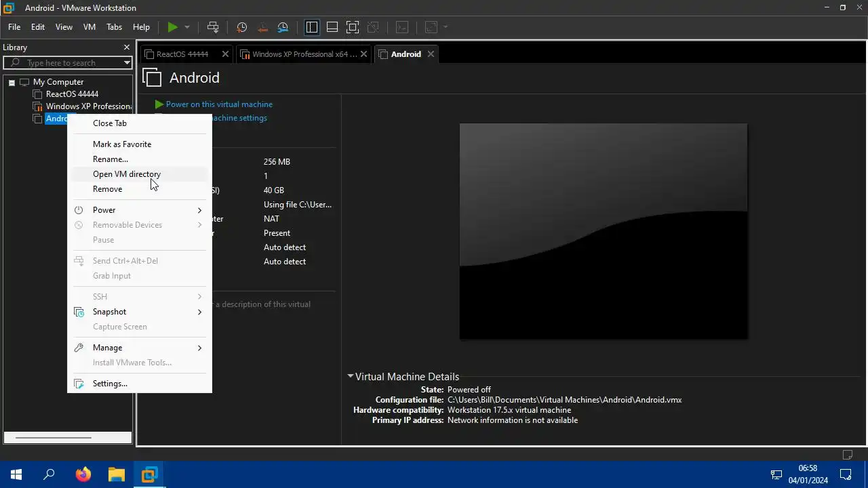Expand the Snapshot submenu arrow

[199, 312]
